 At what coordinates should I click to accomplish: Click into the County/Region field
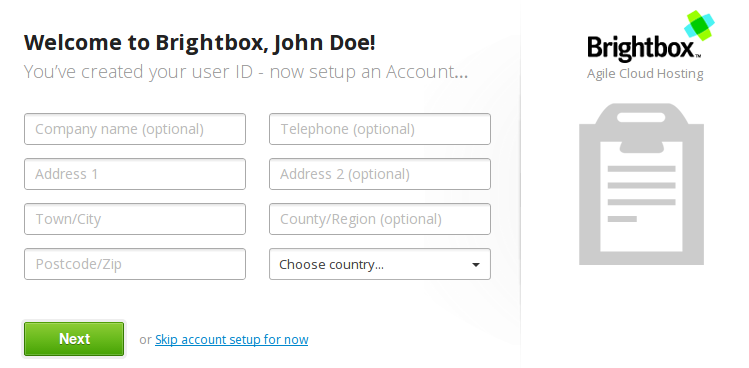[380, 219]
